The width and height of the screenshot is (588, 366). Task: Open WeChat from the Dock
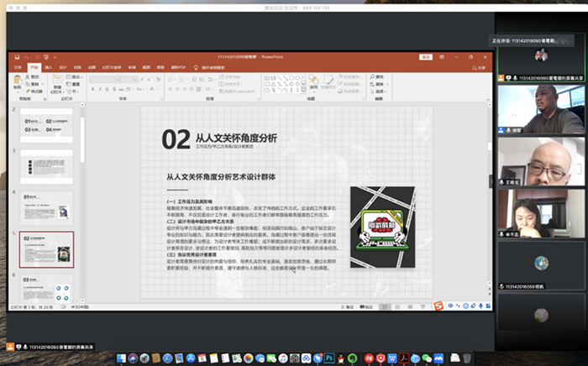[428, 357]
